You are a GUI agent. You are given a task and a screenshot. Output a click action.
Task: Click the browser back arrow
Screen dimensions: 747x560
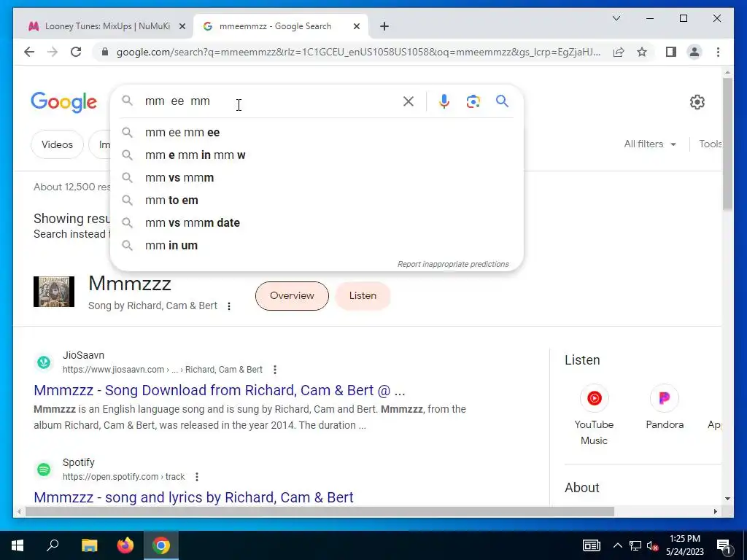[29, 52]
